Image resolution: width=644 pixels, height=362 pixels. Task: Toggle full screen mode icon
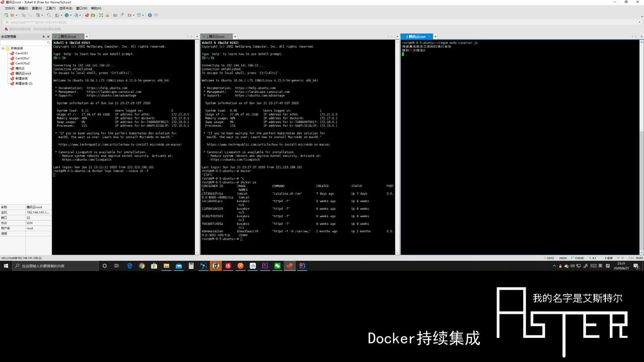tap(101, 15)
